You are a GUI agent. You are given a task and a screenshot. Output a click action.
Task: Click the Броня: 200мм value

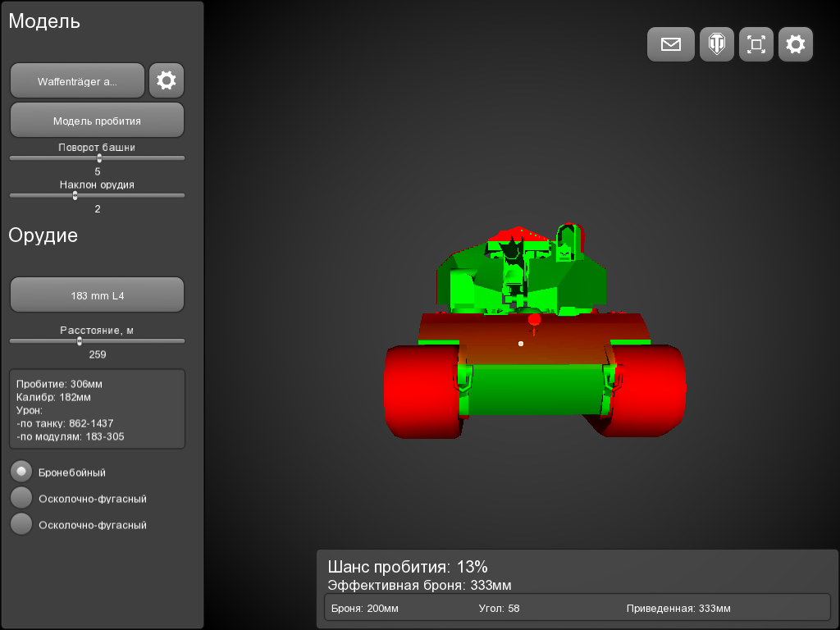click(x=365, y=609)
